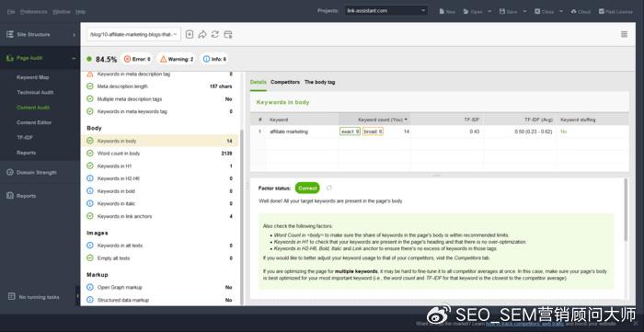This screenshot has width=644, height=332.
Task: Open the Preferences menu
Action: click(x=34, y=12)
